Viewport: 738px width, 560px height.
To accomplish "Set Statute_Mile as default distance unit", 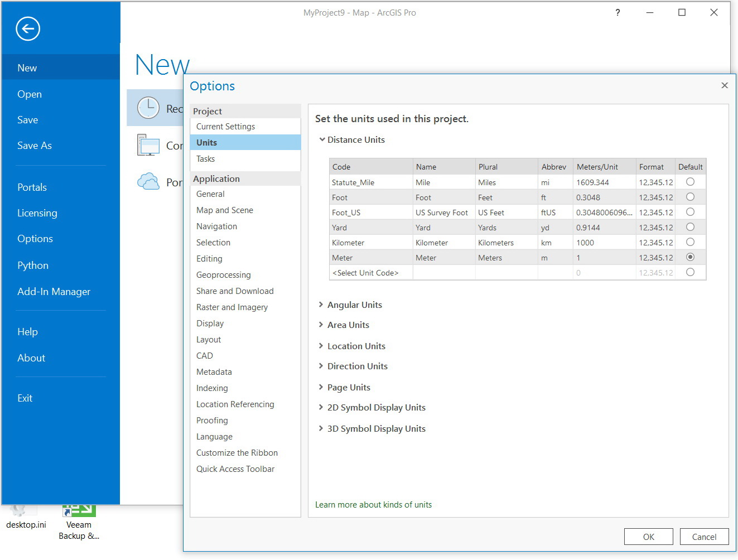I will pos(690,182).
